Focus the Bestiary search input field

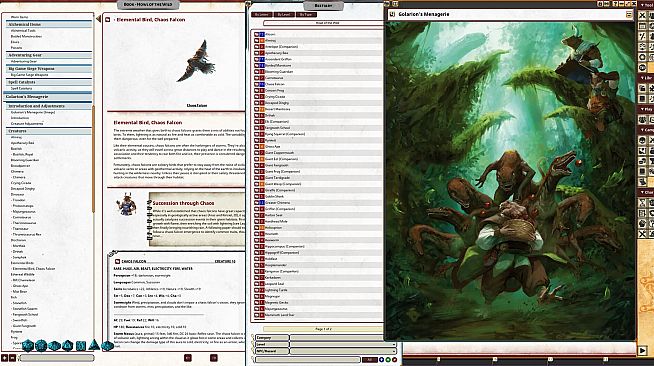pos(308,359)
